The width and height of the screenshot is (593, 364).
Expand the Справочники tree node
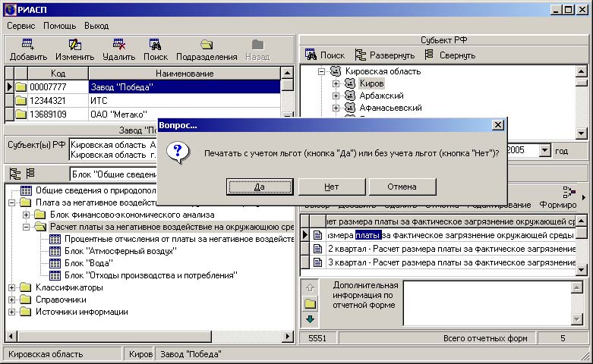tap(12, 300)
